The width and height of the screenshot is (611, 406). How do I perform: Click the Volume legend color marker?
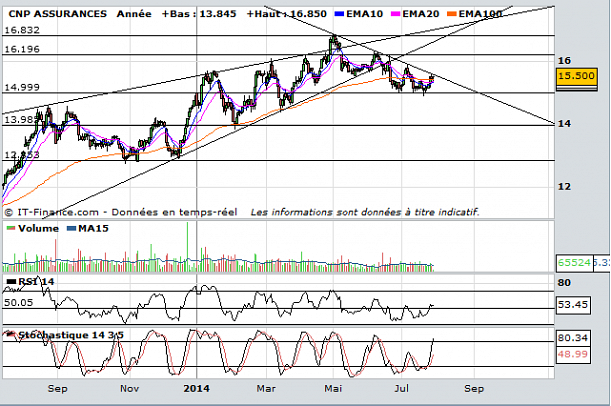(11, 228)
